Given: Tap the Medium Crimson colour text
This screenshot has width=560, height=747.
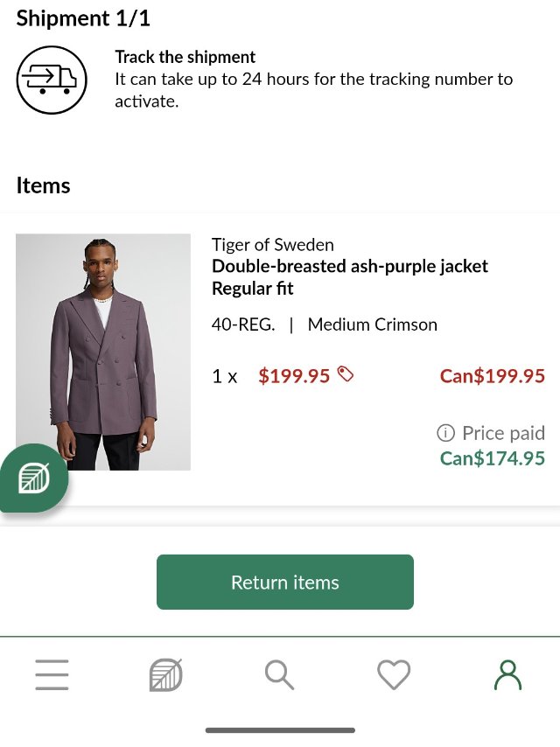Looking at the screenshot, I should (373, 325).
